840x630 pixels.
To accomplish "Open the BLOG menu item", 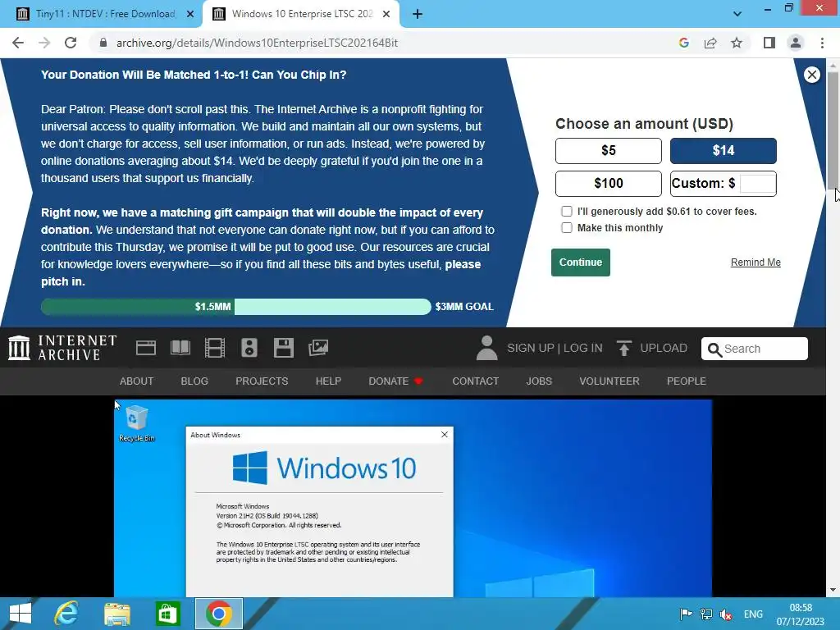I will 194,381.
